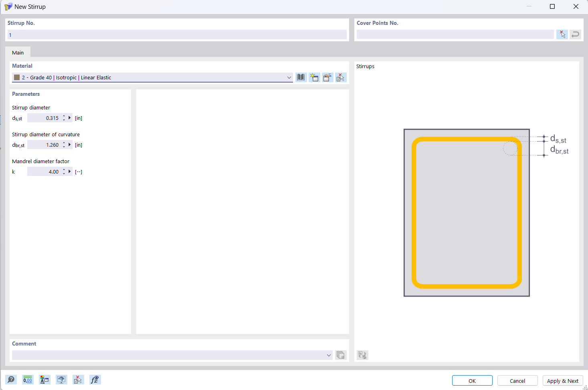Click the undo arrow beside Cover Points
This screenshot has height=390, width=588.
tap(575, 34)
